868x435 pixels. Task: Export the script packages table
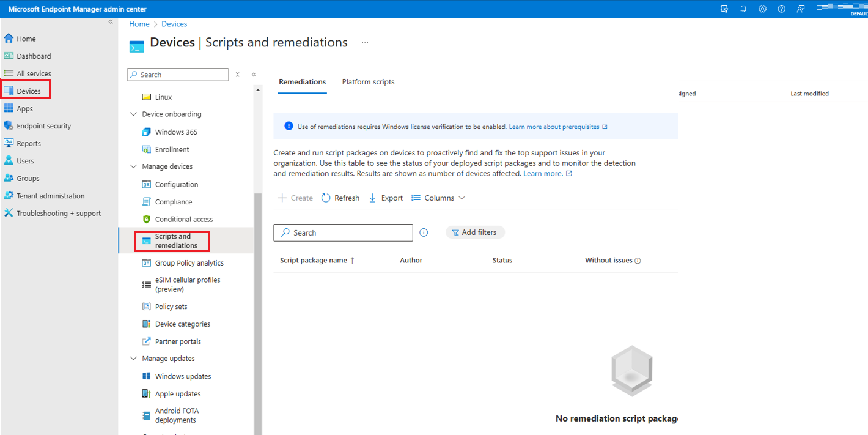click(x=386, y=198)
